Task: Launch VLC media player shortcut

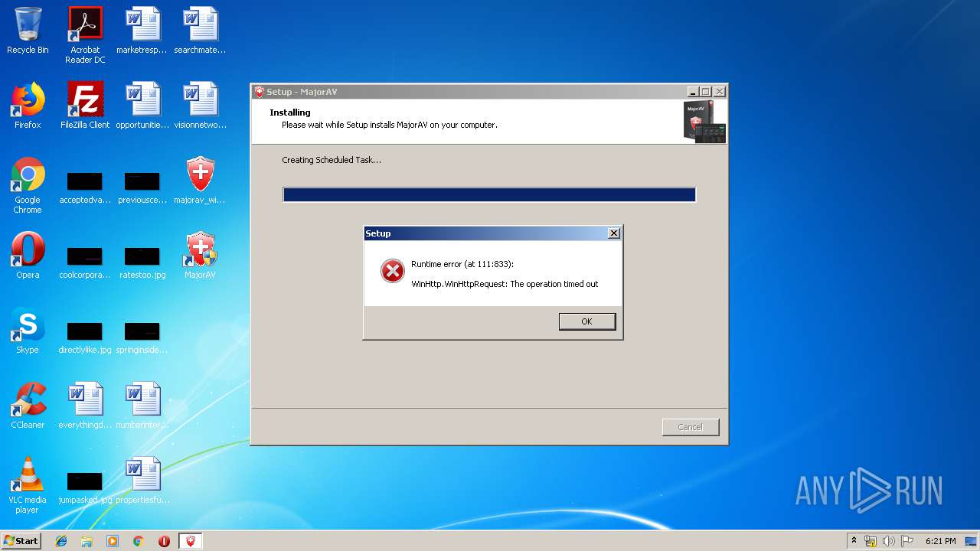Action: (x=28, y=485)
